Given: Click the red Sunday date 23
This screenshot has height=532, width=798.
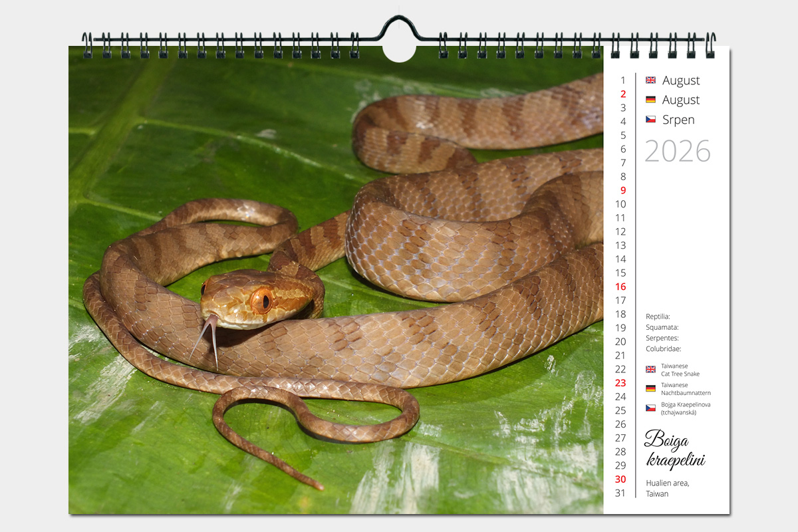Looking at the screenshot, I should tap(620, 383).
